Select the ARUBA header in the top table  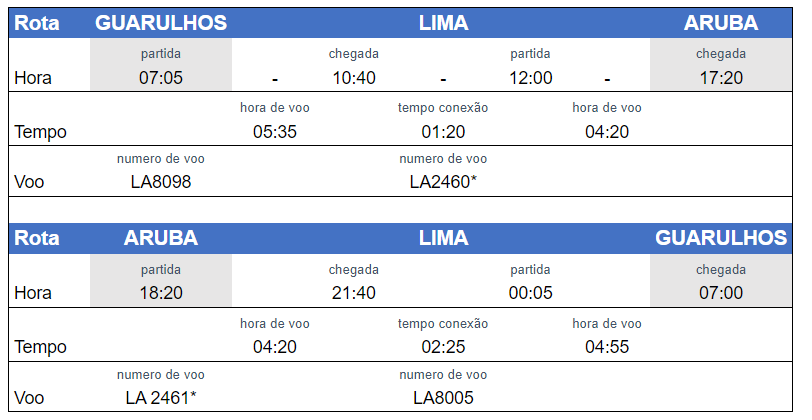coord(720,23)
